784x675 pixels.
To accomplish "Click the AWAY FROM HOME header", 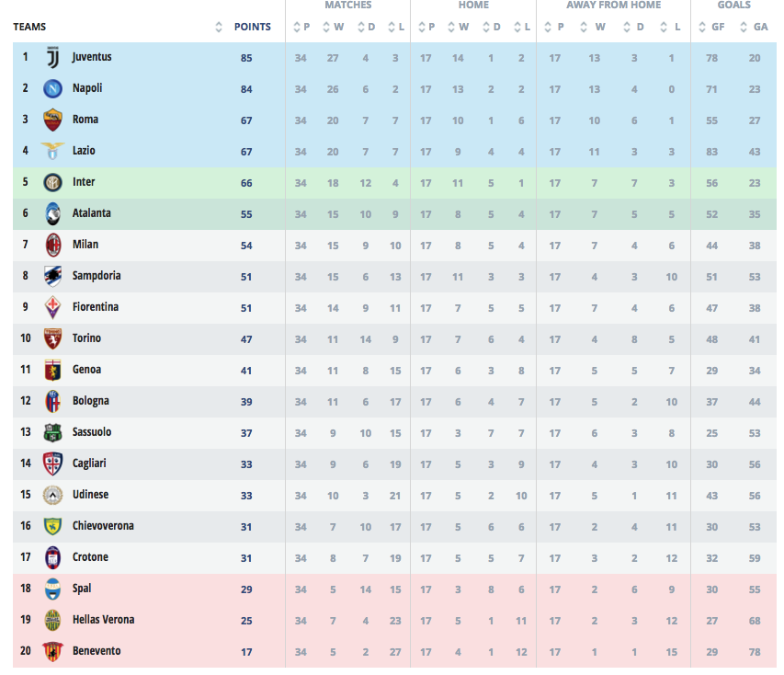I will pos(613,6).
